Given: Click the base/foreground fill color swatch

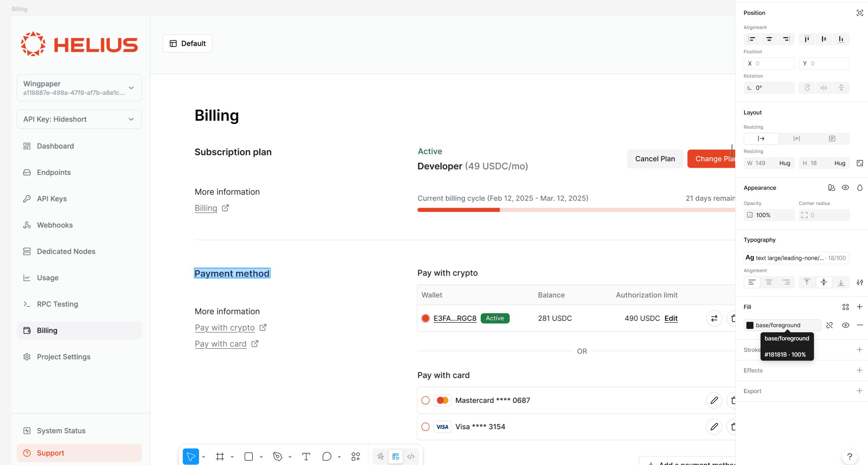Looking at the screenshot, I should pos(750,325).
